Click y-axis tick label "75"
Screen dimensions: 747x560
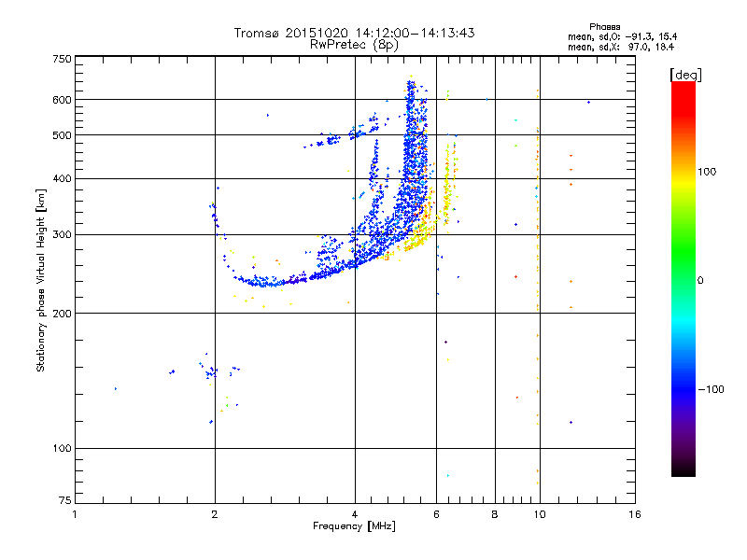(65, 500)
